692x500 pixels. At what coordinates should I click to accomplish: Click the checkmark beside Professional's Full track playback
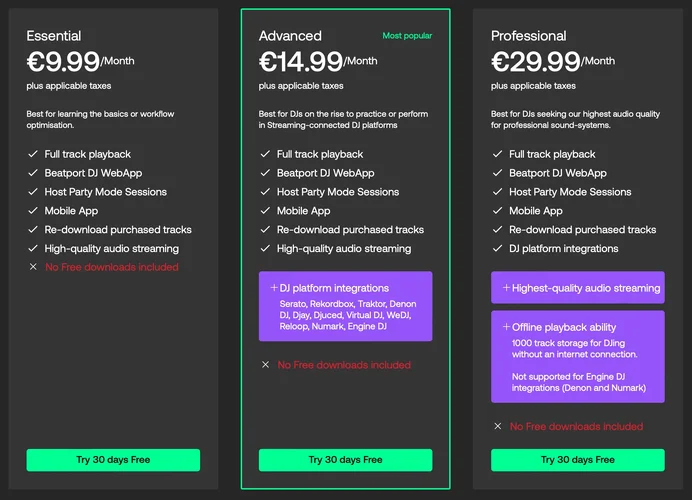point(497,155)
